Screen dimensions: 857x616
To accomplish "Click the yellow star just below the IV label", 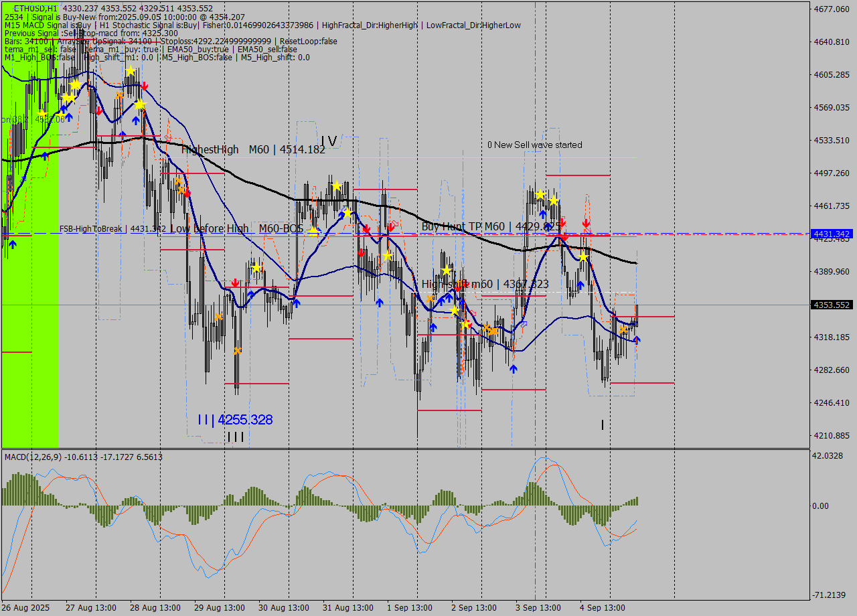I will [x=337, y=185].
